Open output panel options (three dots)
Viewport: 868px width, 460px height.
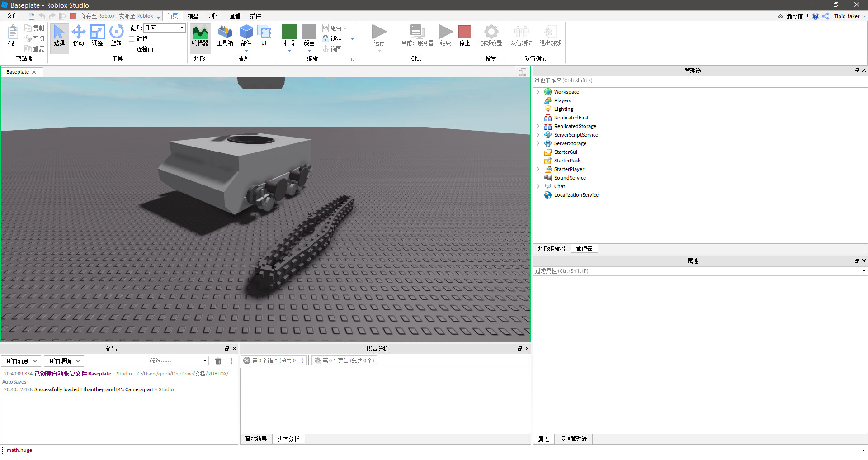[x=231, y=361]
